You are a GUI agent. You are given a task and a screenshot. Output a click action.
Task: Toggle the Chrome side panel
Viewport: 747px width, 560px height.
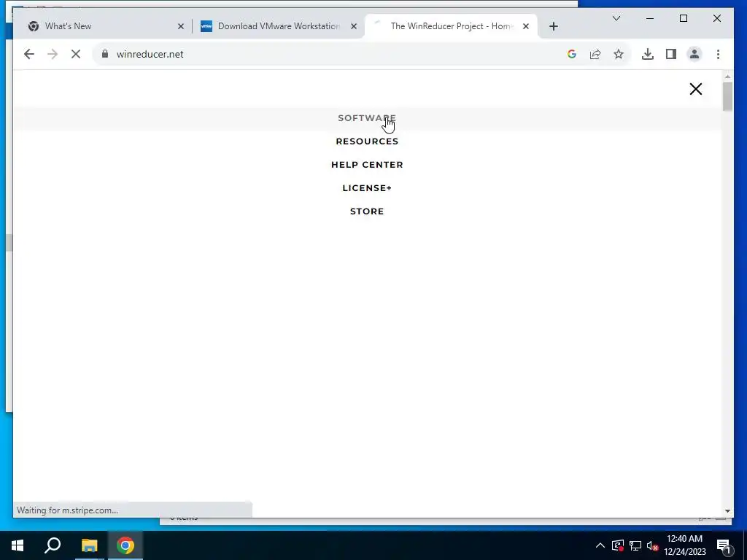click(x=671, y=54)
